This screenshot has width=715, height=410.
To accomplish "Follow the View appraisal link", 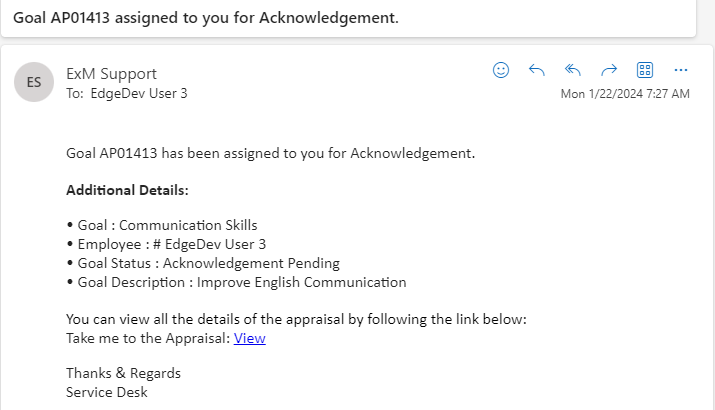I will (249, 338).
